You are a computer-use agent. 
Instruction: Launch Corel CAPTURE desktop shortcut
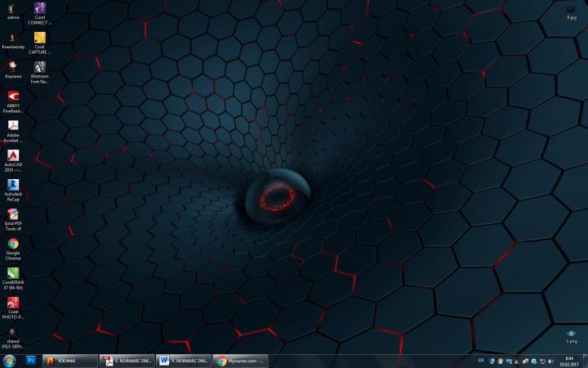pyautogui.click(x=39, y=43)
